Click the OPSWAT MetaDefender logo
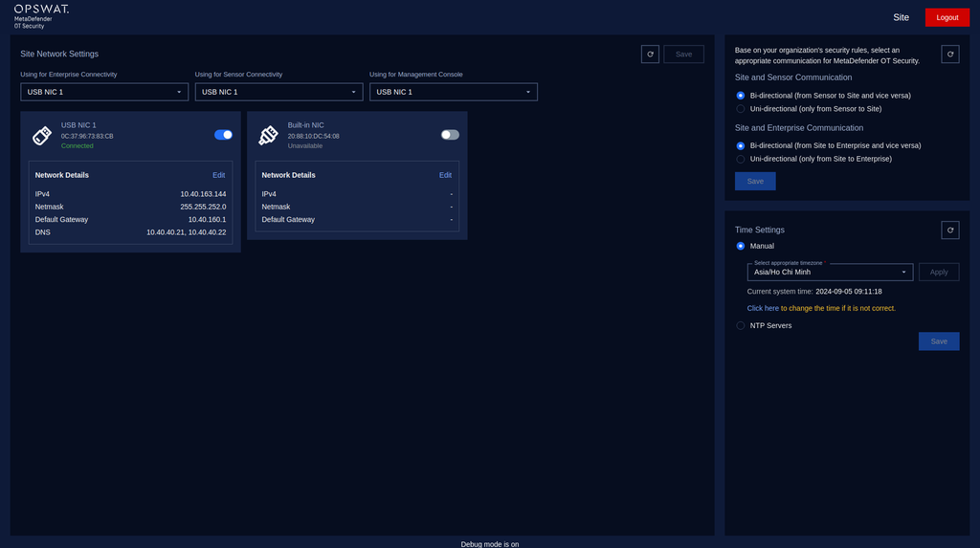 coord(41,16)
